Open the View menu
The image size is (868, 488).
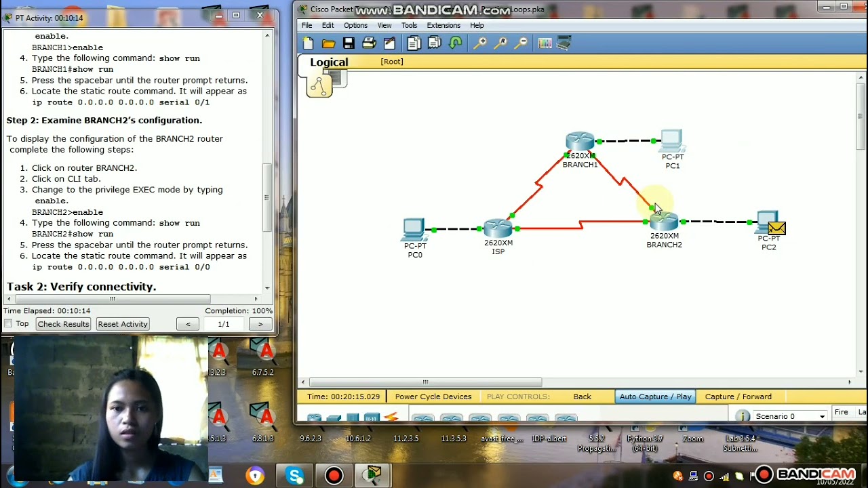point(384,25)
